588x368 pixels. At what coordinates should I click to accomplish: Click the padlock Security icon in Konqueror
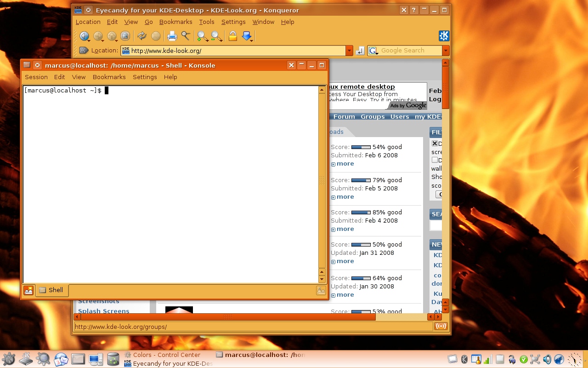tap(233, 36)
